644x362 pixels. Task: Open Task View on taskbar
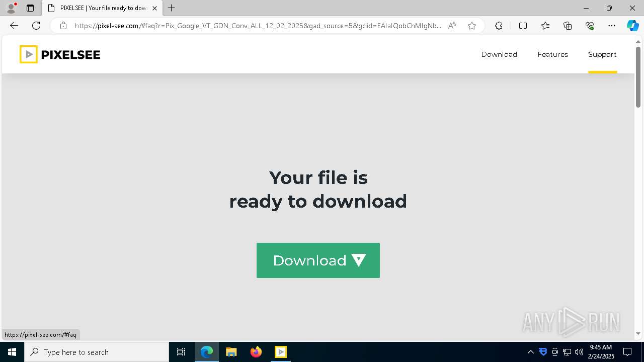tap(181, 352)
